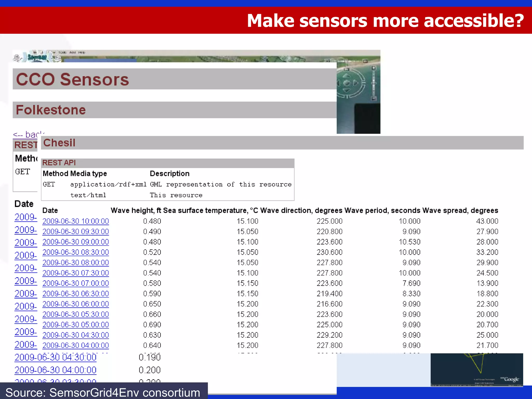Image resolution: width=532 pixels, height=399 pixels.
Task: Click the Google logo on map thumbnail
Action: 510,379
